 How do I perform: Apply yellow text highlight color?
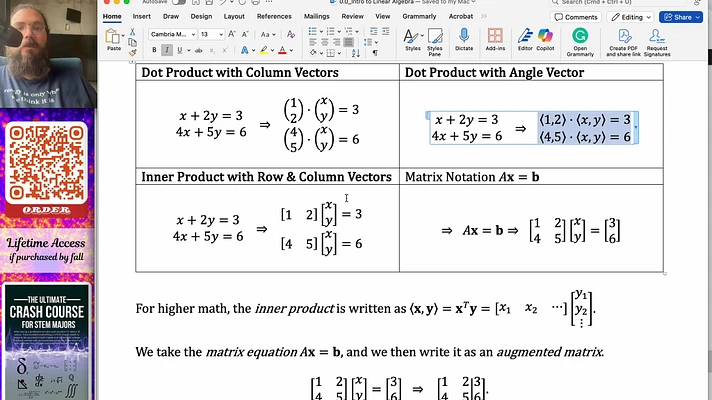pos(264,50)
